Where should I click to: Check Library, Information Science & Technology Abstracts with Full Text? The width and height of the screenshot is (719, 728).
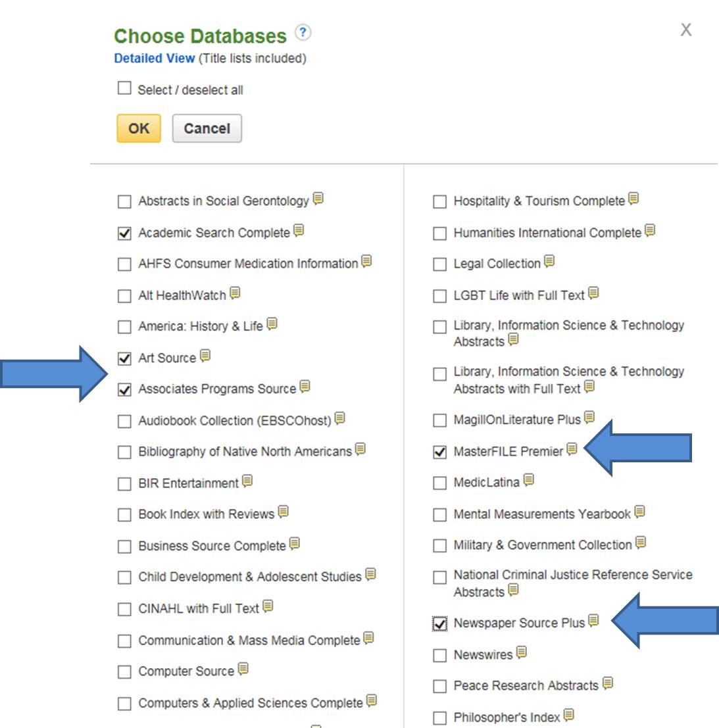(440, 374)
